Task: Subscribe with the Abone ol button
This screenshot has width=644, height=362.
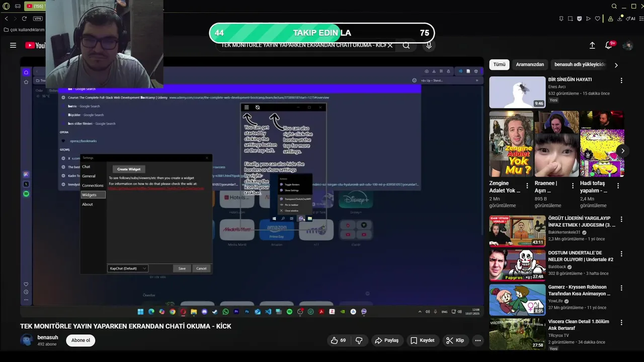Action: click(x=80, y=340)
